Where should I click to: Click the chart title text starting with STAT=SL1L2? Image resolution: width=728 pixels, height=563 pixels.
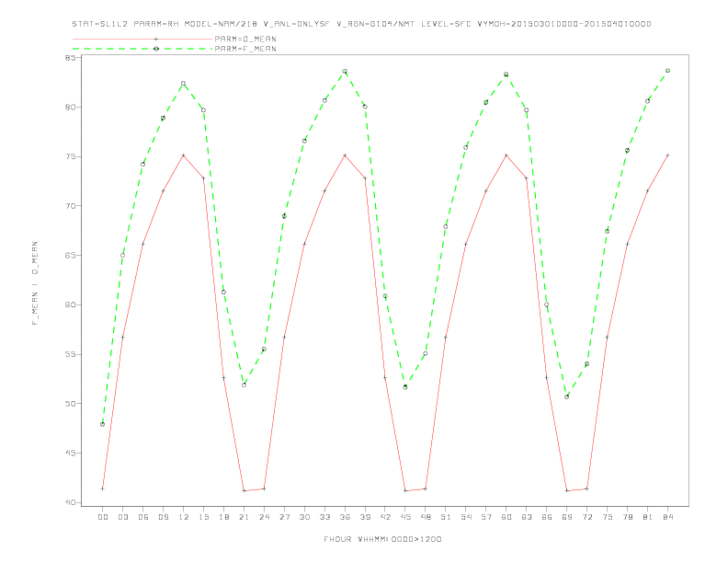pyautogui.click(x=361, y=24)
